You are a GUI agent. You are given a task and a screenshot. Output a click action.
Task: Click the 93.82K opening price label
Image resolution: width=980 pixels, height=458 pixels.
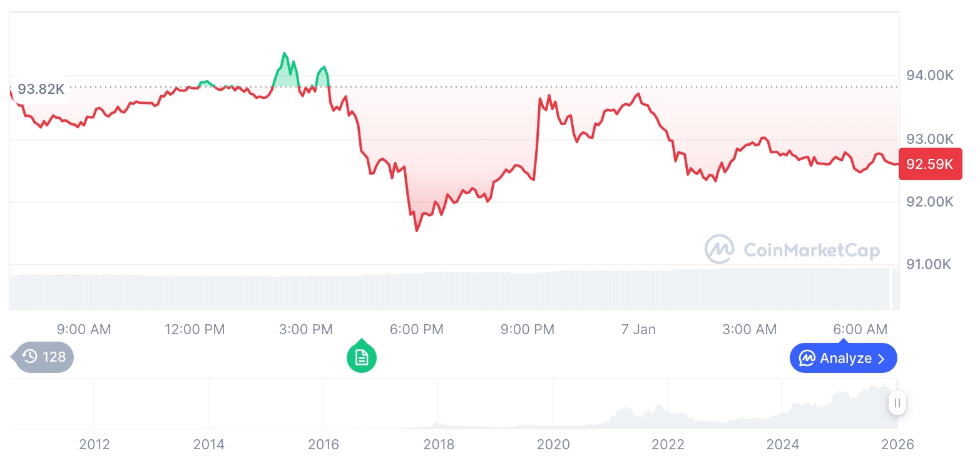coord(41,89)
